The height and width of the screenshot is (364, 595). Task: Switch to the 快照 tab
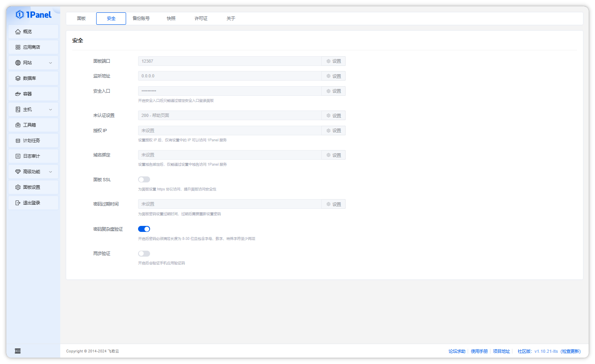pyautogui.click(x=171, y=18)
